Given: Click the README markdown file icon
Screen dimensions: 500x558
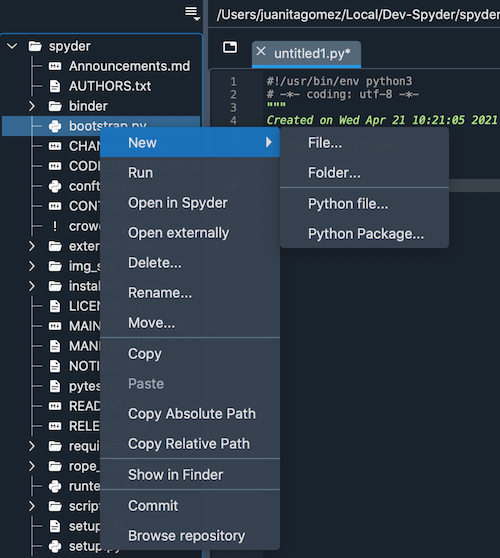Looking at the screenshot, I should click(55, 406).
